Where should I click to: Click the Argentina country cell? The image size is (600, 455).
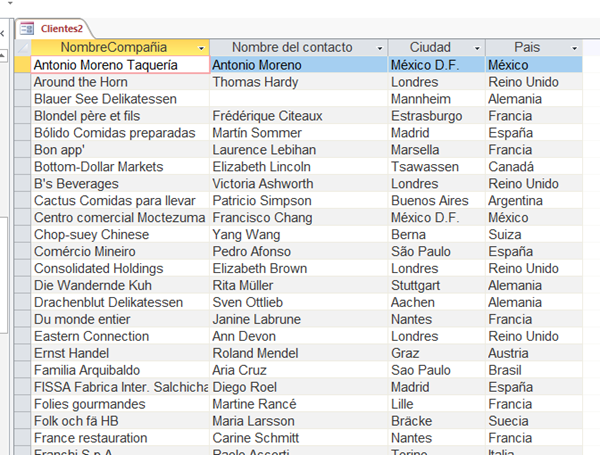coord(534,201)
